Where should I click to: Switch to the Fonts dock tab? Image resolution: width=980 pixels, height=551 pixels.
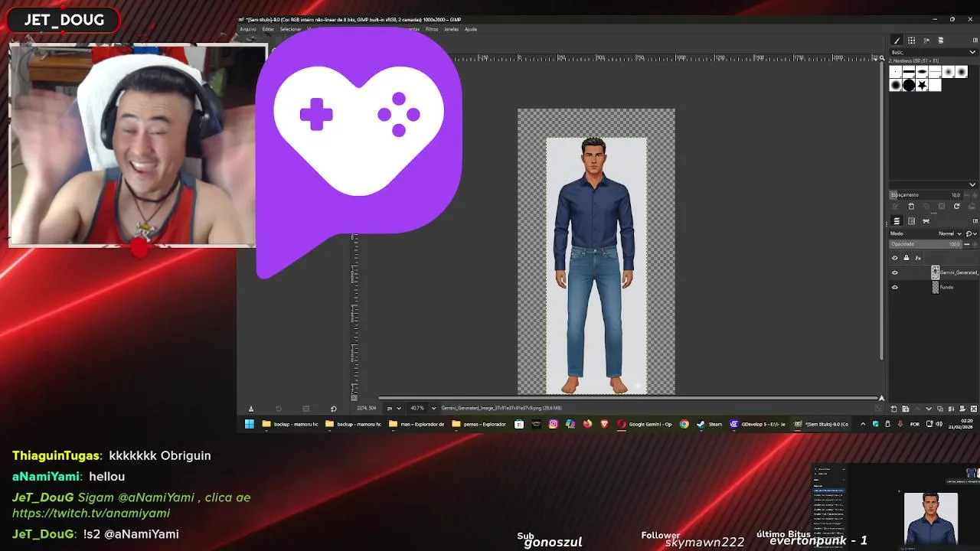coord(926,41)
